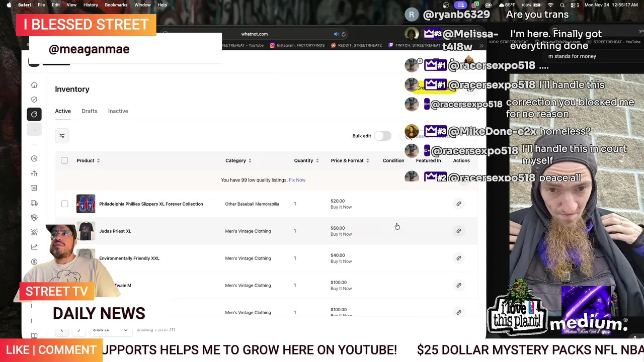This screenshot has height=362, width=644.
Task: Check the select-all products checkbox in header
Action: [64, 160]
